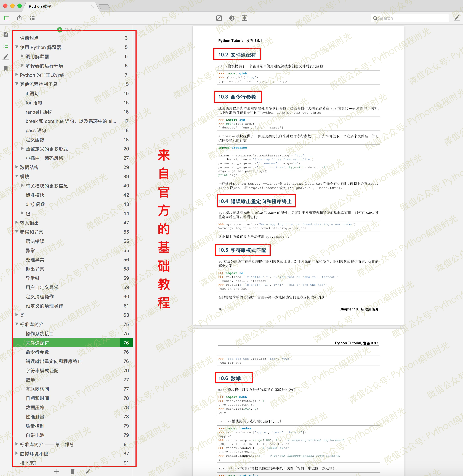
Task: Add a new outline item with plus
Action: tap(57, 471)
